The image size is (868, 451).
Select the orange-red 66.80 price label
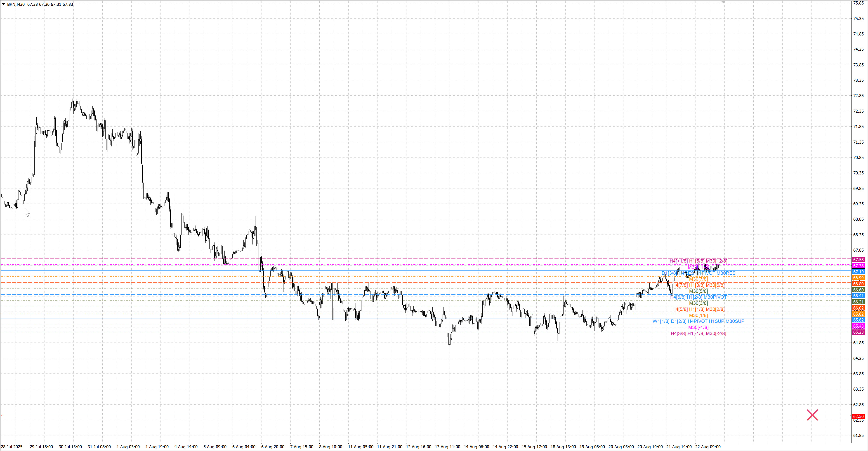coord(858,284)
